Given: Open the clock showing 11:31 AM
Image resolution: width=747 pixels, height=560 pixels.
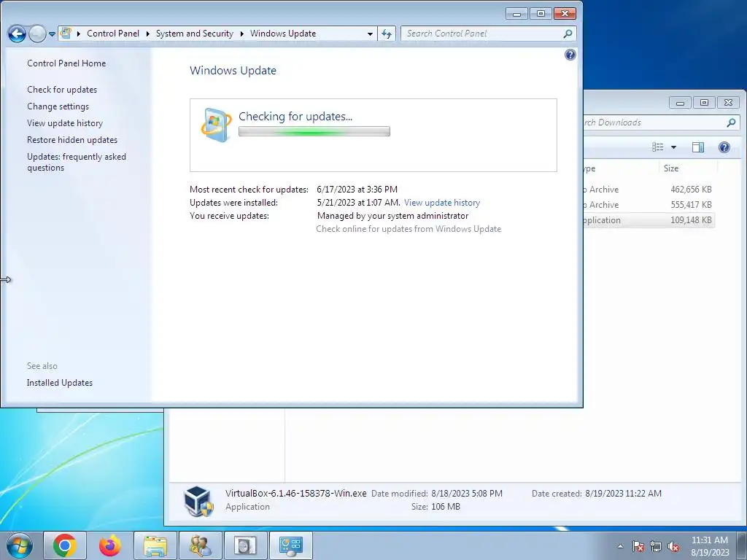Looking at the screenshot, I should coord(709,546).
